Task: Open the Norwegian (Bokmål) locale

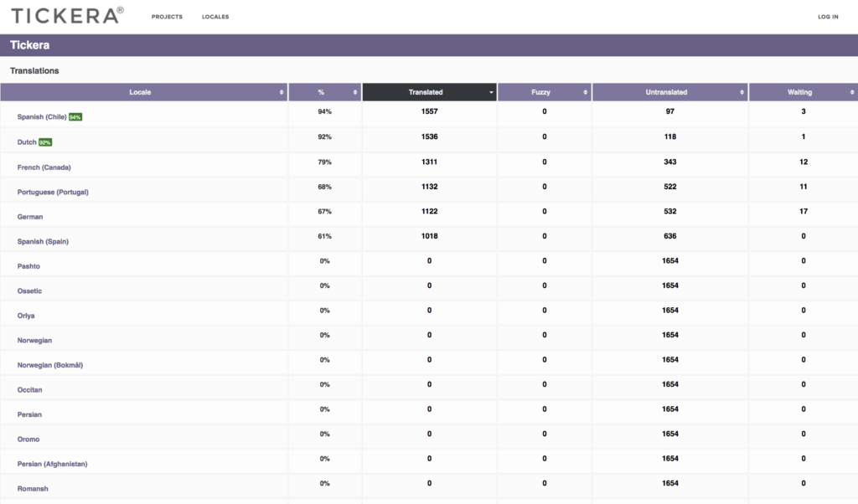Action: pos(49,365)
